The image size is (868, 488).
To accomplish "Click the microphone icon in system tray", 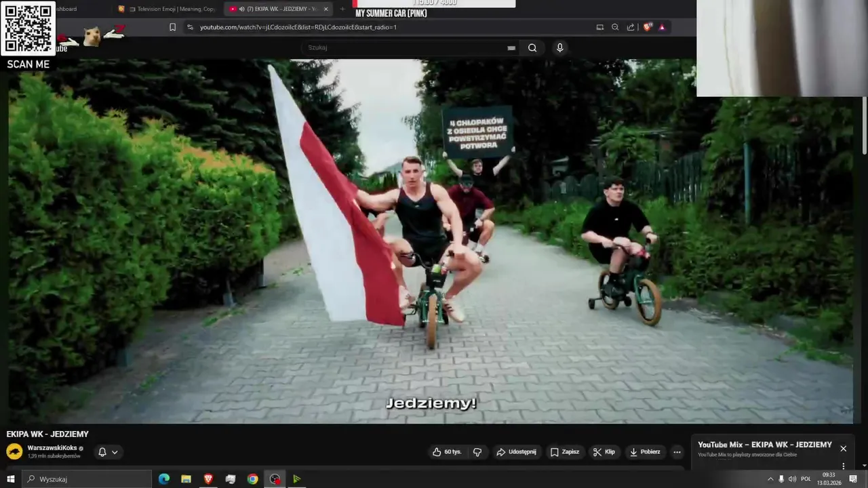I will (x=781, y=479).
